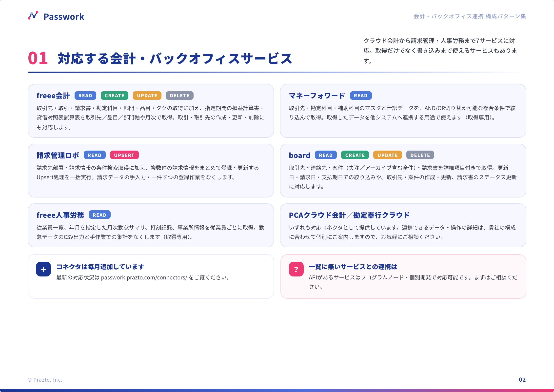Click the © Prazto, Inc. footer
Viewport: 554px width, 392px height.
tap(45, 380)
